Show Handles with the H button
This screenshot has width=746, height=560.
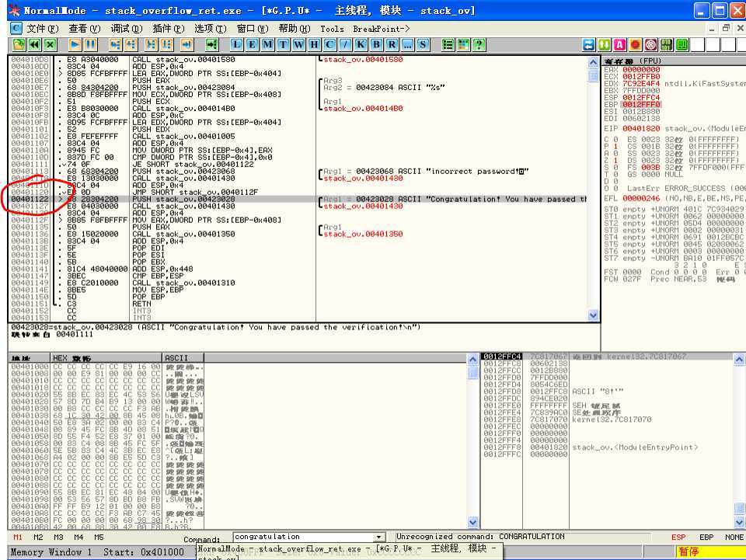[x=315, y=45]
